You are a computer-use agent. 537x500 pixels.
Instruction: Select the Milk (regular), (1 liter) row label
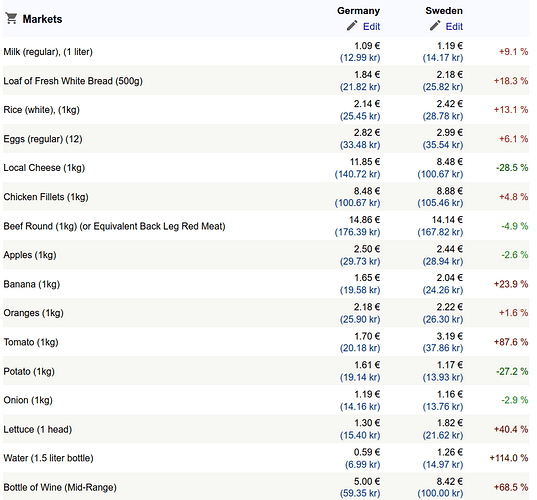48,52
